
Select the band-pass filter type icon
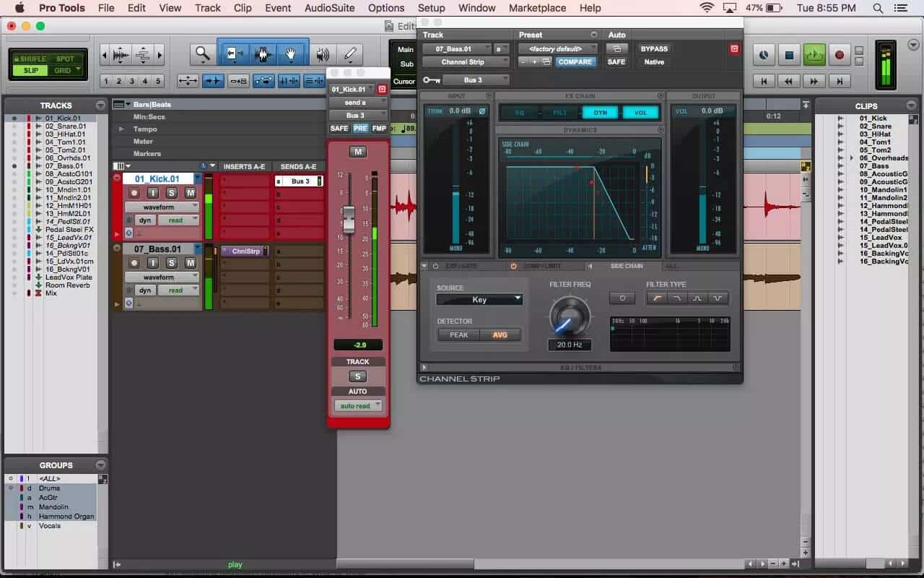point(697,298)
